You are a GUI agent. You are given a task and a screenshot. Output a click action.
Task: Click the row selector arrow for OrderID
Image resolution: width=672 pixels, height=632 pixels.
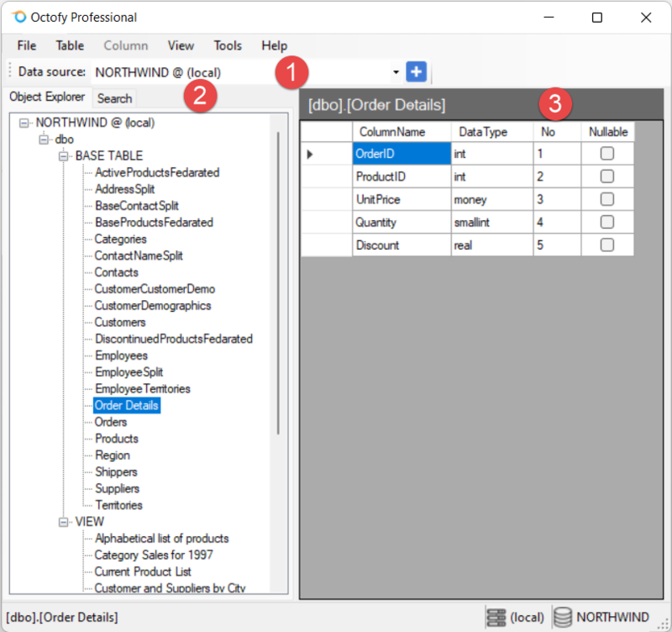coord(308,154)
